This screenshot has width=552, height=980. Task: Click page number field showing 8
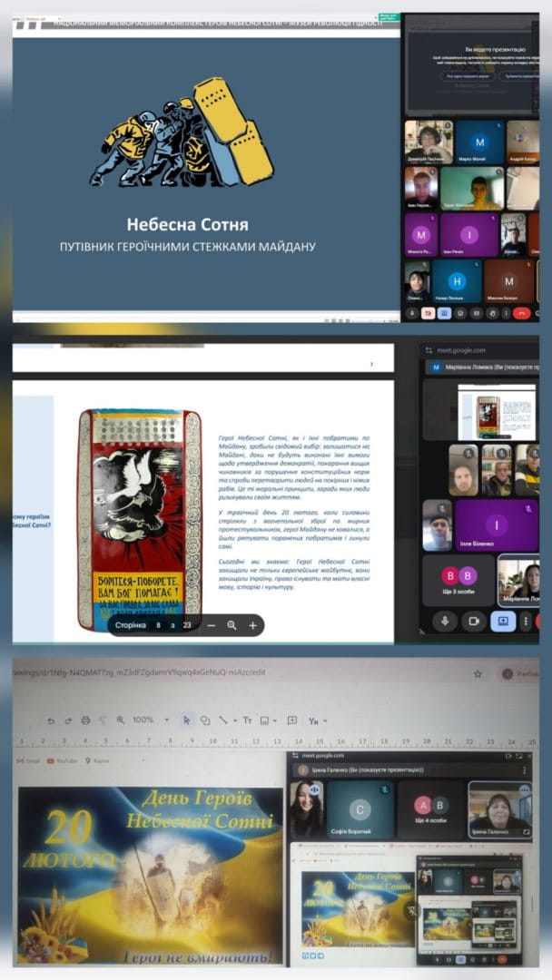tap(159, 625)
